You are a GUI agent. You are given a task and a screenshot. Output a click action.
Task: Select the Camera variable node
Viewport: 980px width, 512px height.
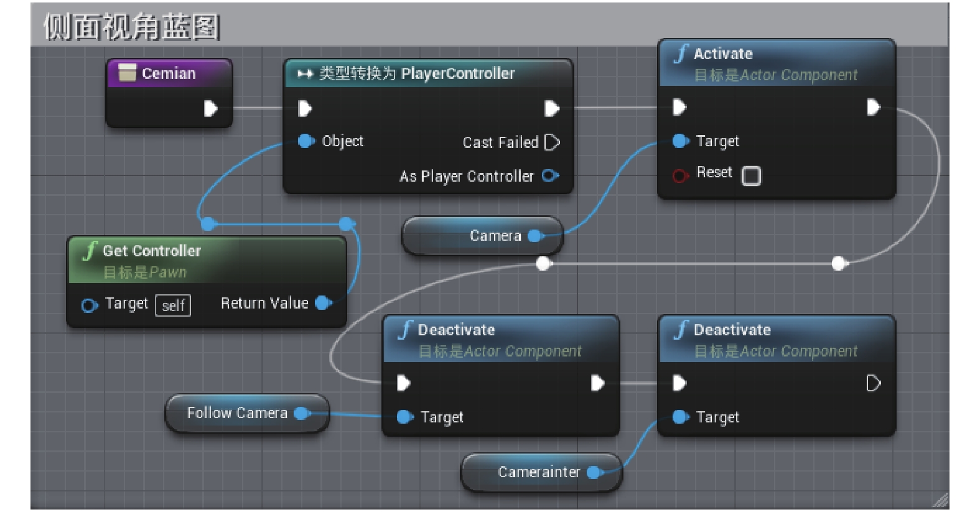click(x=482, y=236)
